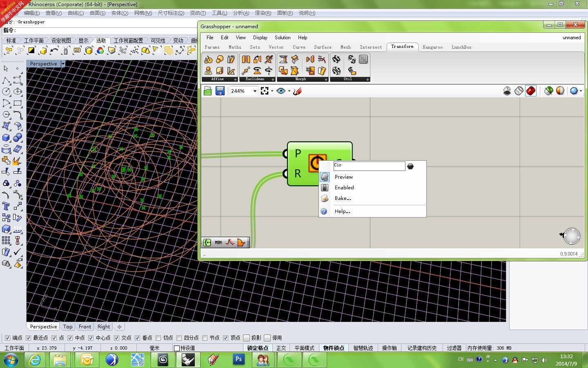Screen dimensions: 588x368
Task: Open Internet Explorer from the taskbar
Action: (35, 360)
